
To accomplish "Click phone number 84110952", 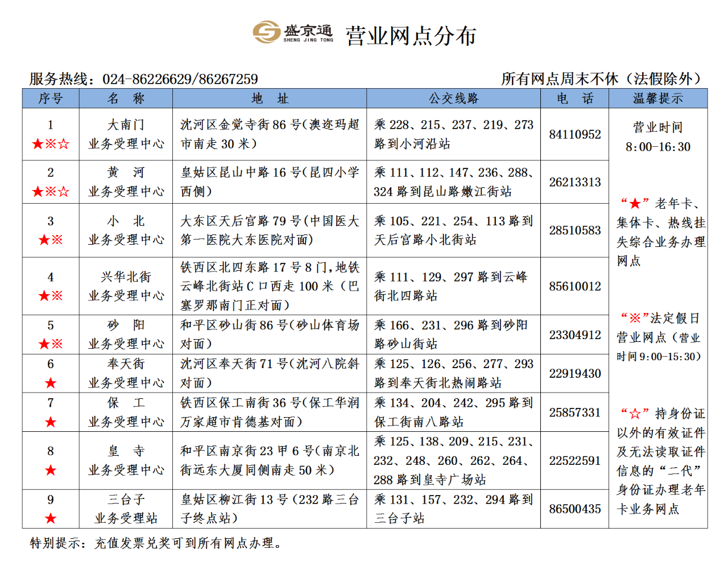I will click(574, 134).
